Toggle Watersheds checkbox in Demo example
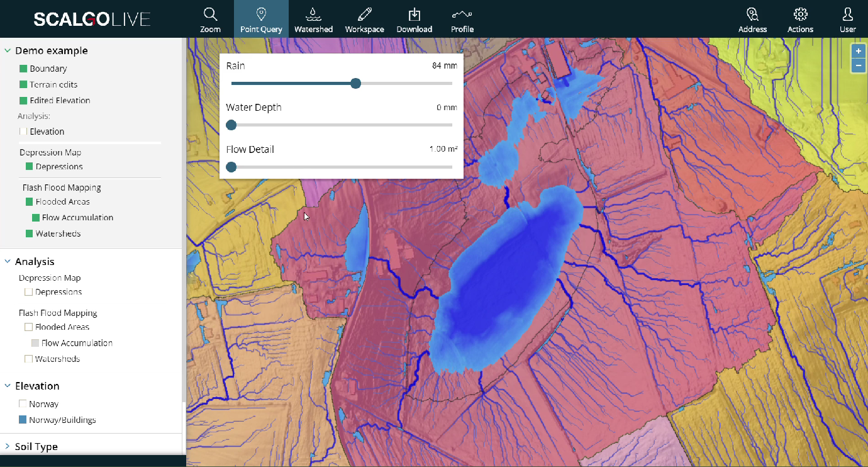 coord(30,233)
